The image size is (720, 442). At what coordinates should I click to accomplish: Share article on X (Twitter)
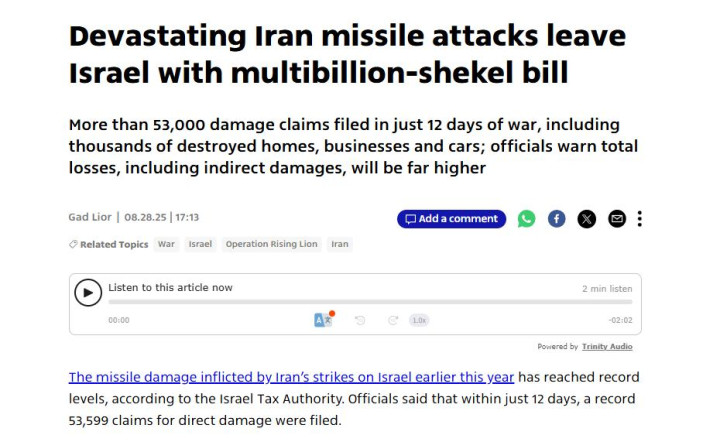(x=586, y=219)
